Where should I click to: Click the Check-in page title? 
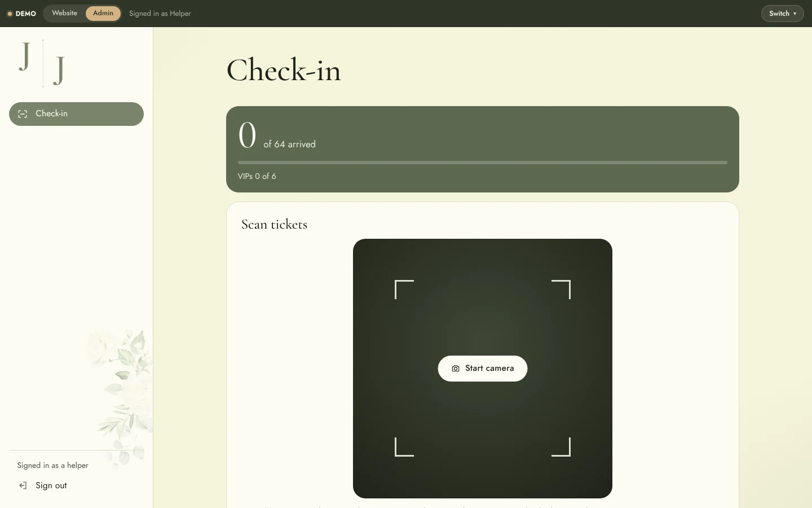[x=284, y=70]
